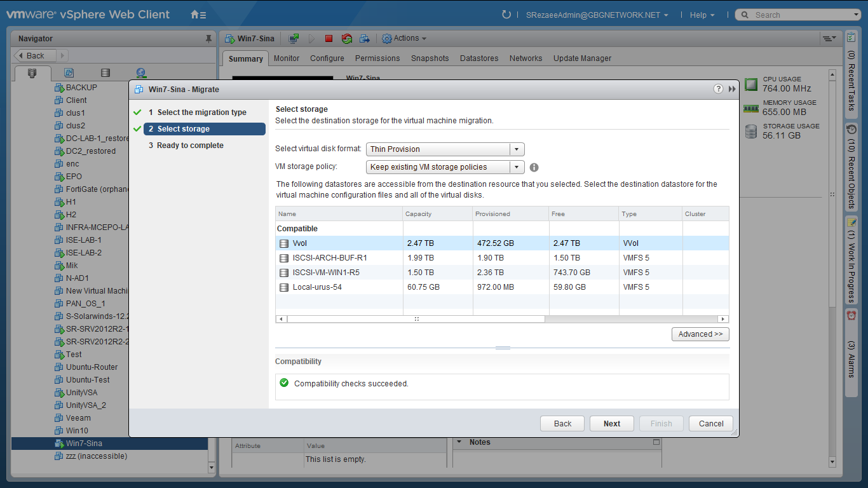868x488 pixels.
Task: Collapse the Notes panel
Action: tap(459, 442)
